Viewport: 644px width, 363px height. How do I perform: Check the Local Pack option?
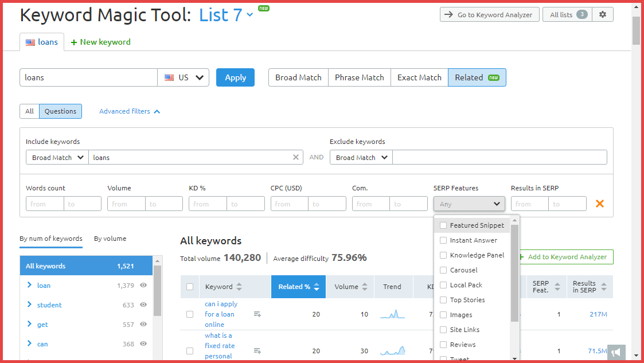click(x=443, y=285)
